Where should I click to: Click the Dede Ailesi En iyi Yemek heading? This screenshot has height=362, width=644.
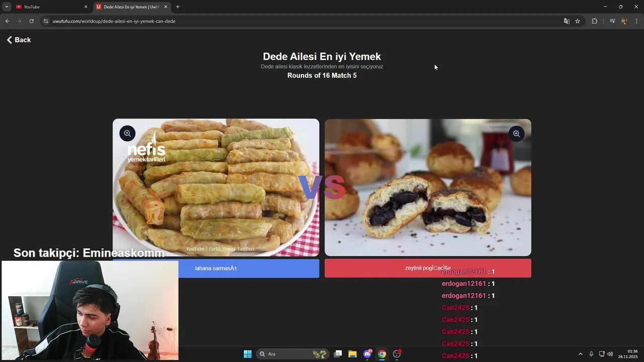tap(322, 56)
